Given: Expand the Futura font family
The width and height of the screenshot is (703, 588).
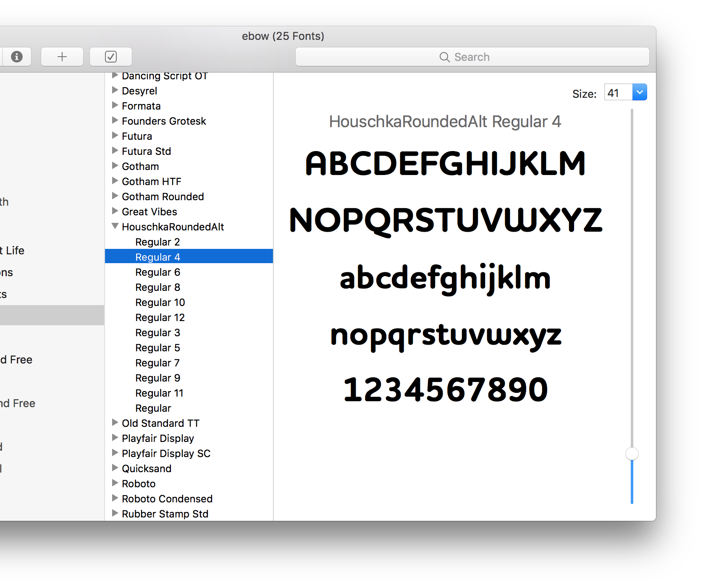Looking at the screenshot, I should pyautogui.click(x=115, y=136).
